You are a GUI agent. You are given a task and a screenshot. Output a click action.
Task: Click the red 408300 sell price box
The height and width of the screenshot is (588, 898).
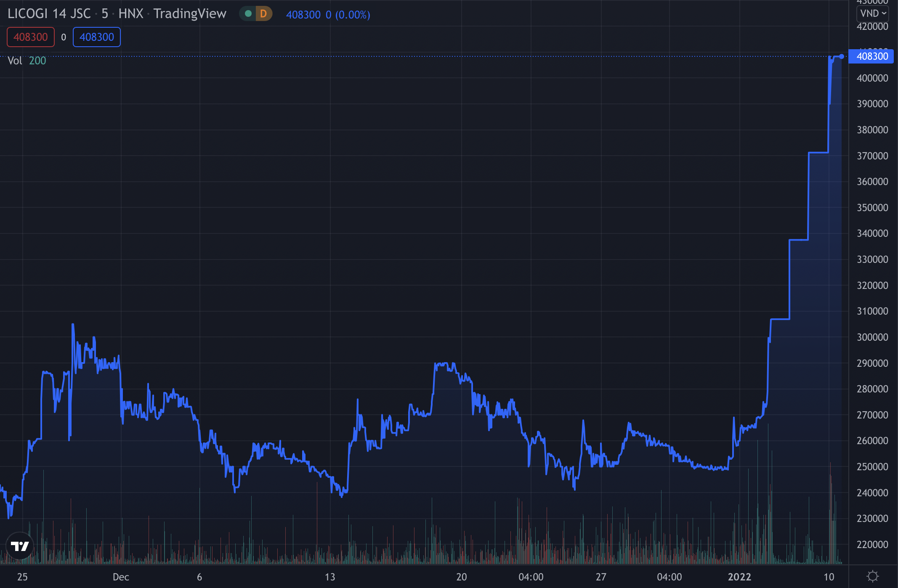[31, 37]
